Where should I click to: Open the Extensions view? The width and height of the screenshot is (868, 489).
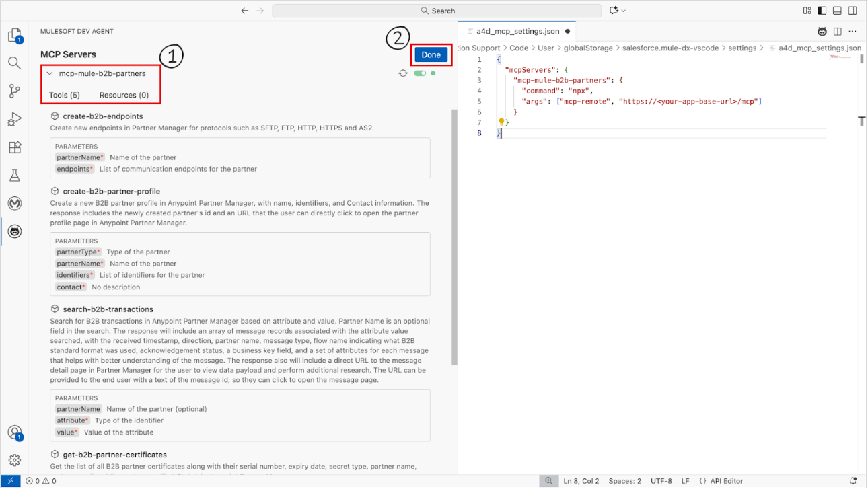(14, 148)
